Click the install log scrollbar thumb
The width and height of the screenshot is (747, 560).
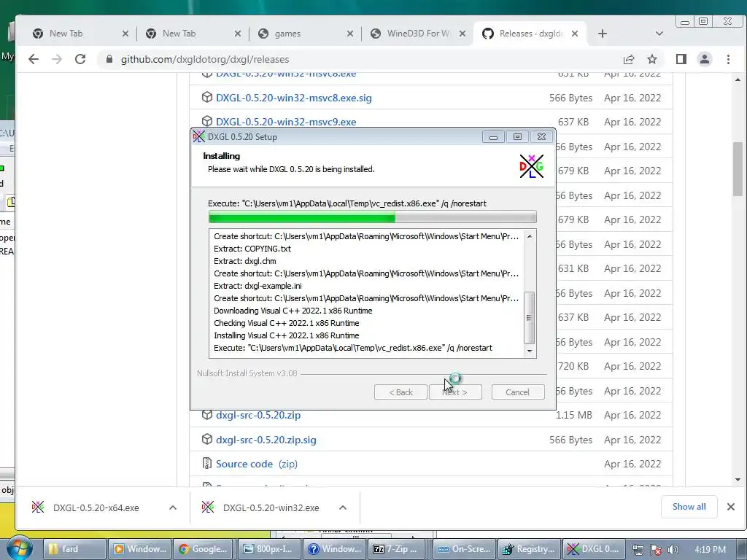[530, 318]
